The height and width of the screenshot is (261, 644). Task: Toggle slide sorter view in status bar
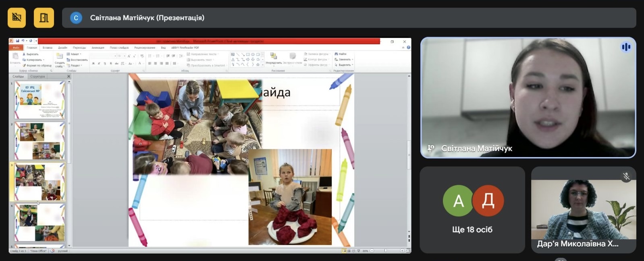point(349,251)
